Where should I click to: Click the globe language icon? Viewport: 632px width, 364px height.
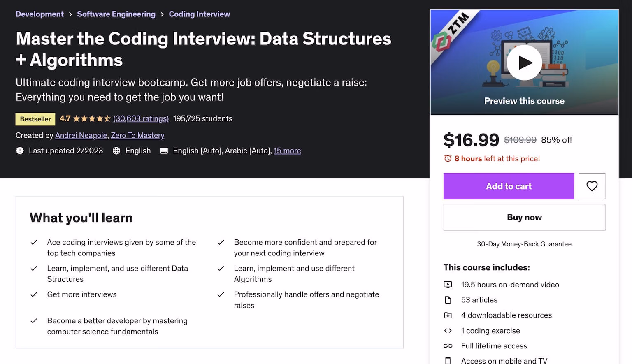116,151
